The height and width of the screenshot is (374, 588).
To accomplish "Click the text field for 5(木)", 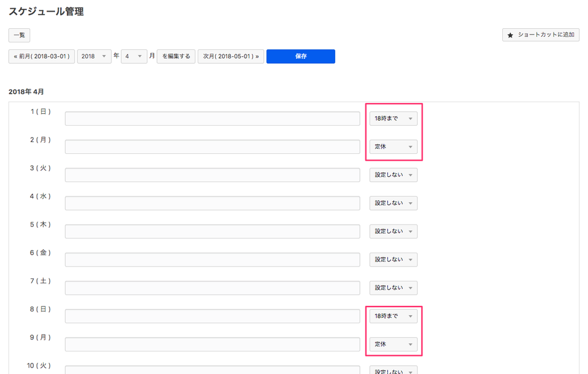I will (212, 231).
